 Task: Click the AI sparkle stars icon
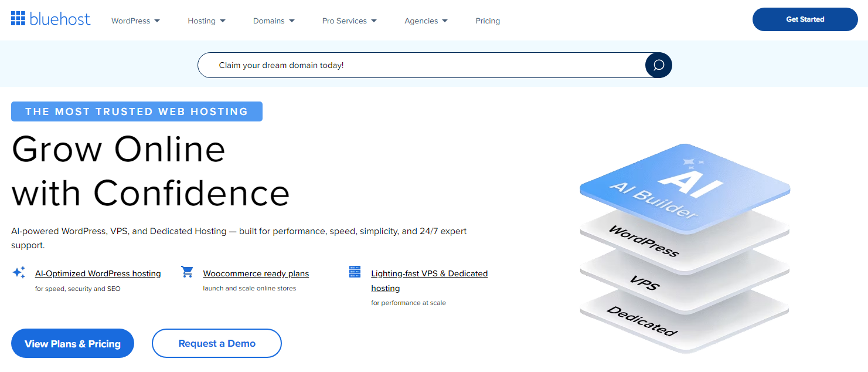pos(19,272)
